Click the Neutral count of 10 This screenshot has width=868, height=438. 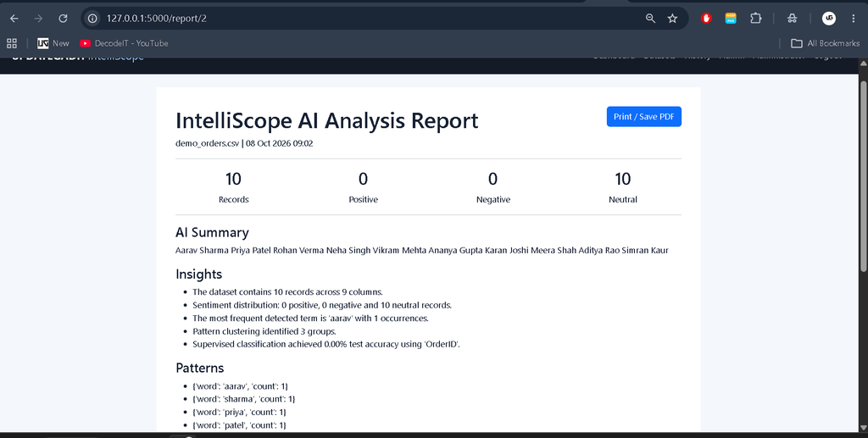point(623,179)
